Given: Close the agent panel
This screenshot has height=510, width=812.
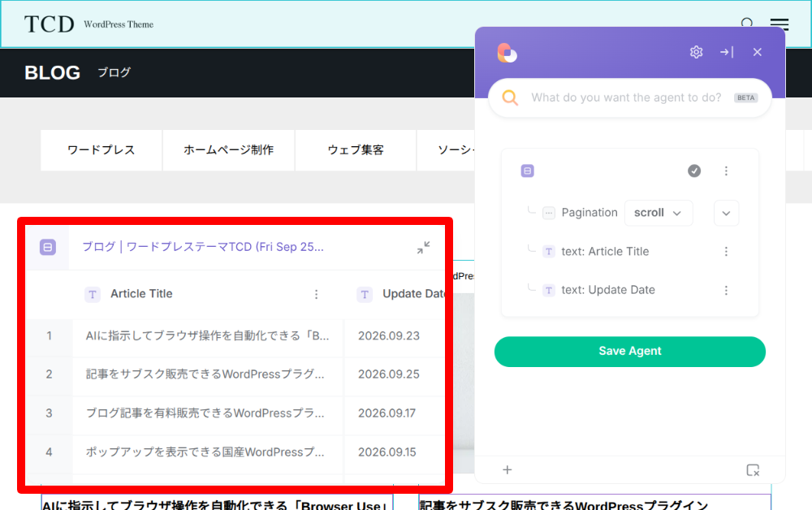Looking at the screenshot, I should click(x=757, y=52).
